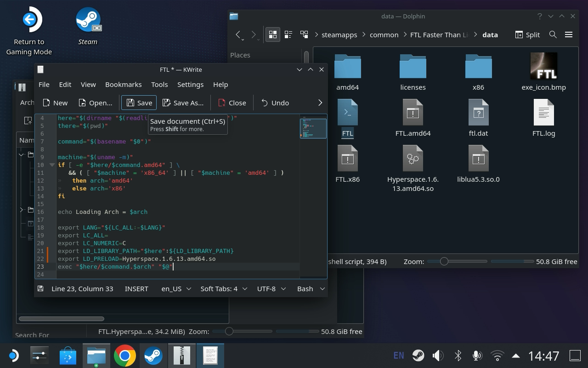
Task: Click Save As... in KWrite toolbar
Action: coord(183,103)
